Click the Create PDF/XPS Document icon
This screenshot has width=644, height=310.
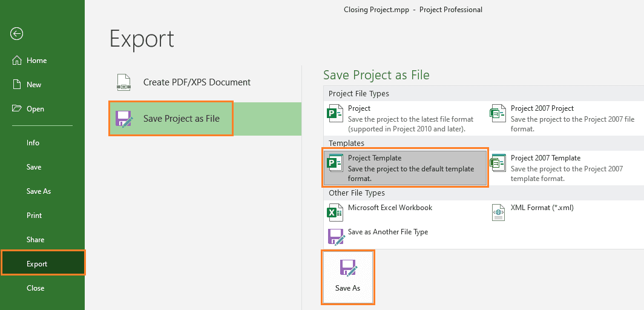123,82
